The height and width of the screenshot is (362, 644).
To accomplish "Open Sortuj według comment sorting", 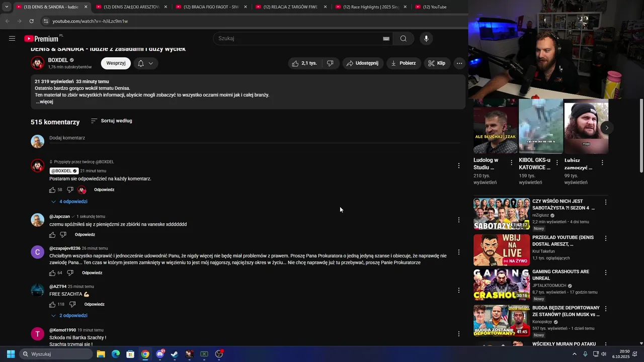I will tap(112, 121).
